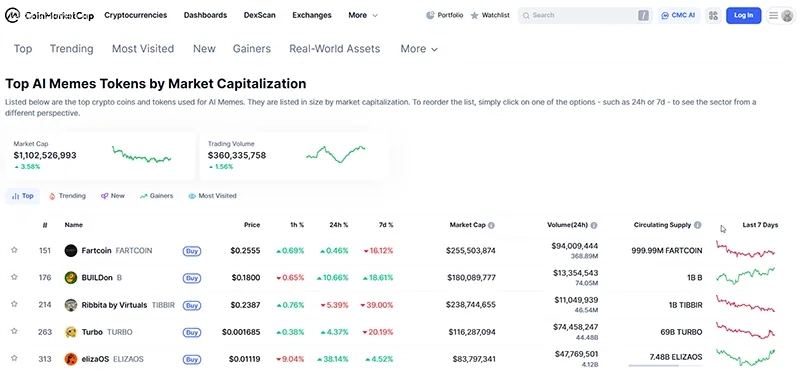The width and height of the screenshot is (800, 371).
Task: Select New filter with purple icon
Action: click(x=113, y=196)
